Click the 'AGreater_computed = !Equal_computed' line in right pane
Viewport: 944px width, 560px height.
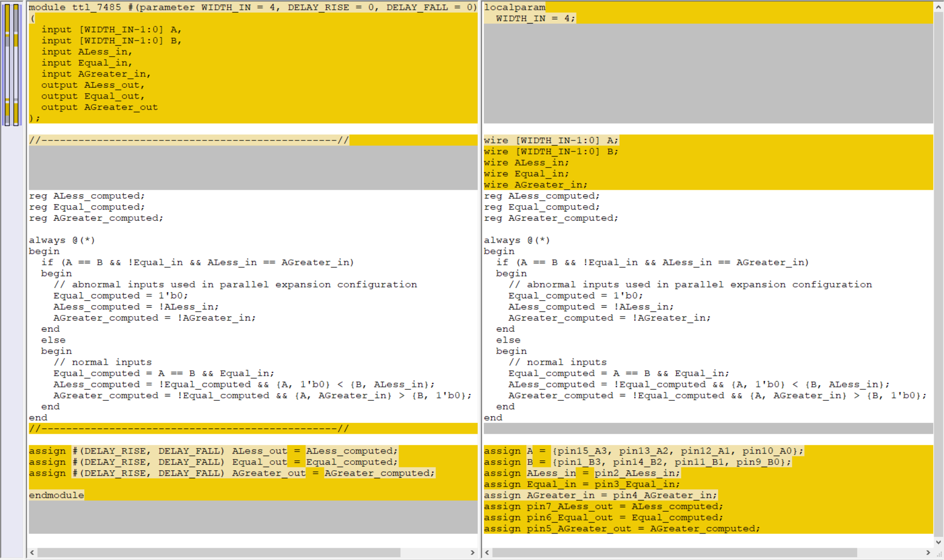tap(718, 395)
